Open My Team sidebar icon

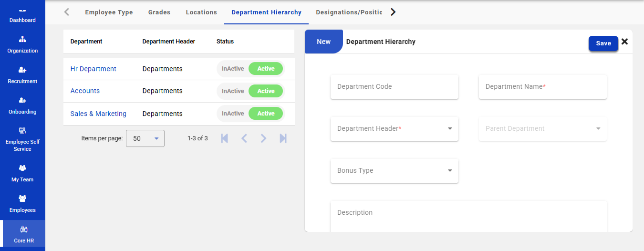pyautogui.click(x=22, y=168)
